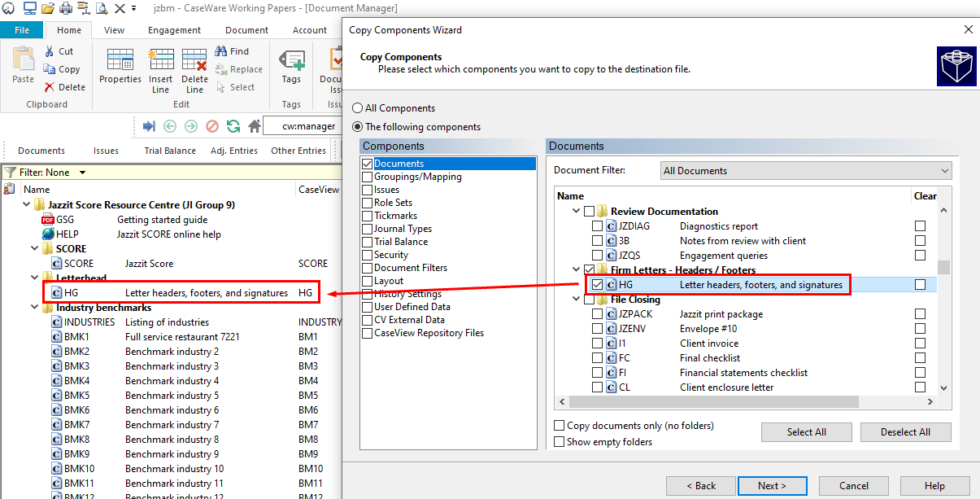Click the HELP globe icon in Document Manager

coord(47,234)
